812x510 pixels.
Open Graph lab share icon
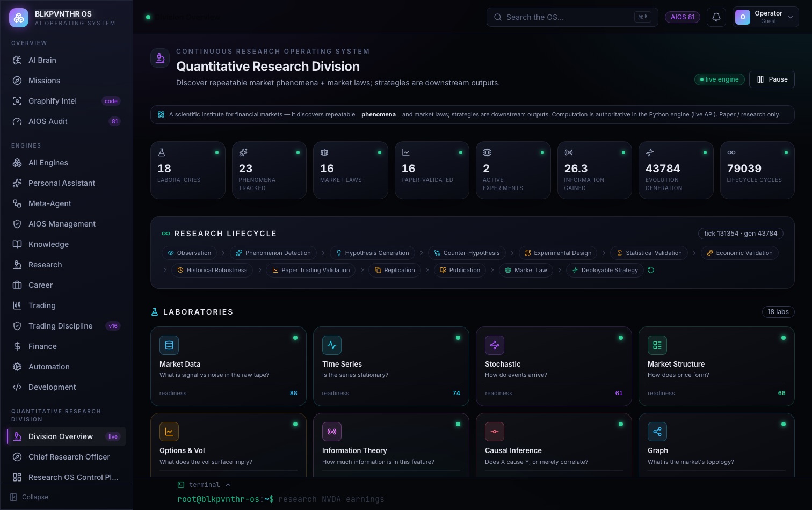(x=657, y=432)
